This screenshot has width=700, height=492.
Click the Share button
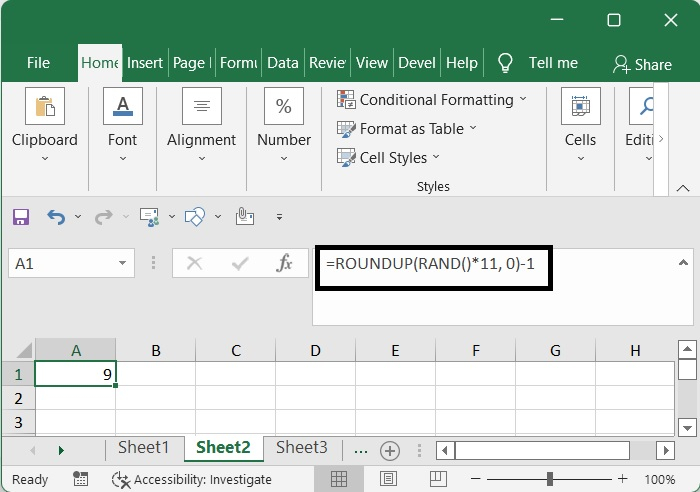642,64
